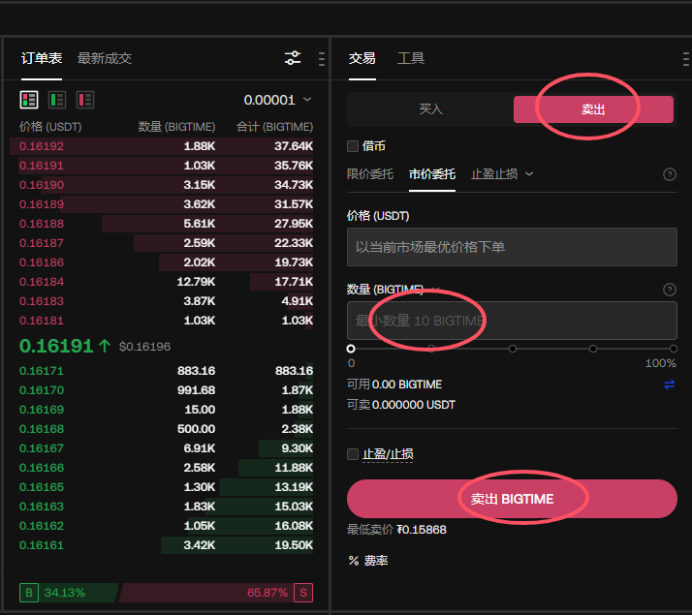
Task: Click bid price 0.16171
Action: (41, 371)
